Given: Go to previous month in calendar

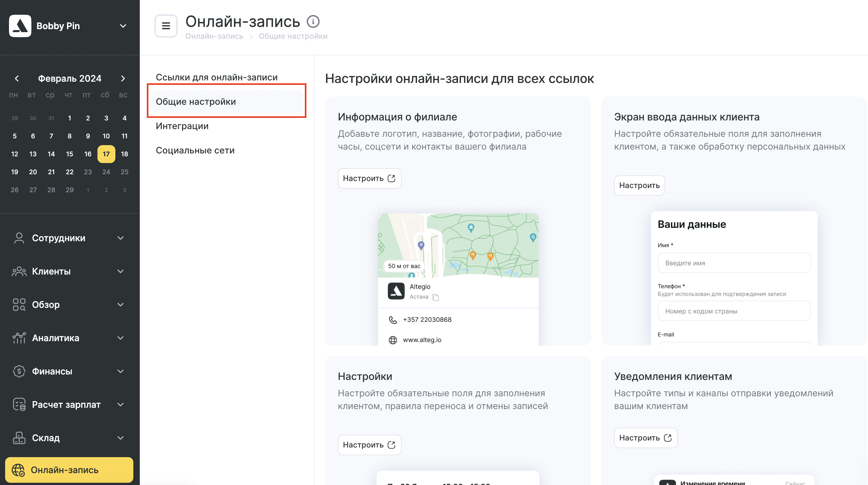Looking at the screenshot, I should click(x=17, y=78).
